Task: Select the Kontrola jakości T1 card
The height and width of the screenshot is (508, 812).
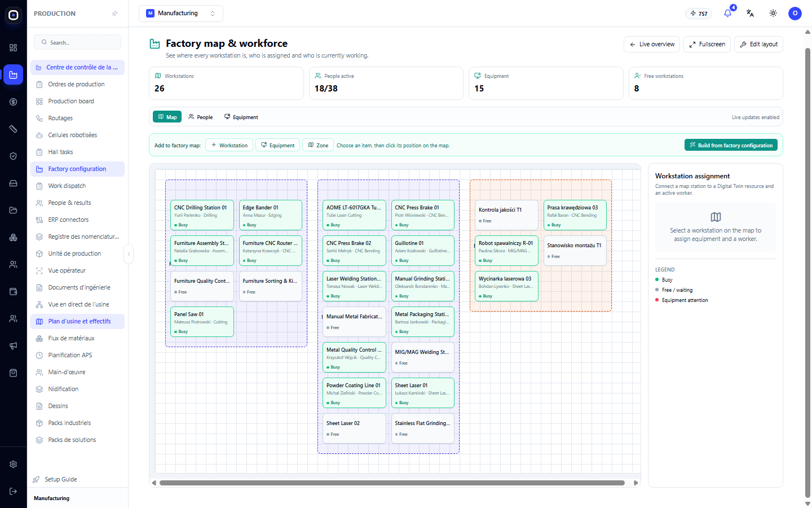Action: pos(506,215)
